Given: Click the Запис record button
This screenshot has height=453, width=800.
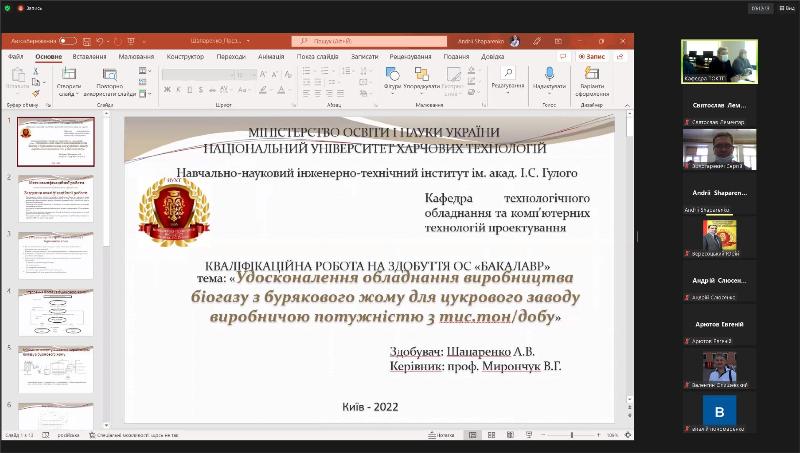Looking at the screenshot, I should click(592, 57).
